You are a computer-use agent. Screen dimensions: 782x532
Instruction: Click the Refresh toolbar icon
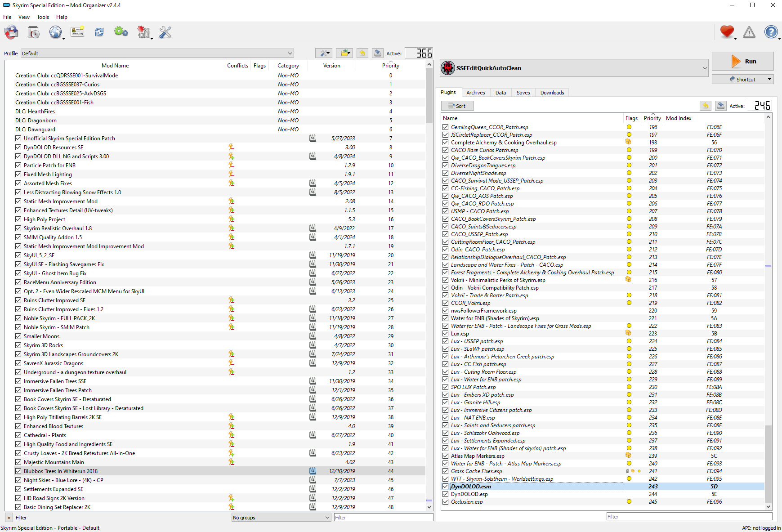pyautogui.click(x=99, y=32)
